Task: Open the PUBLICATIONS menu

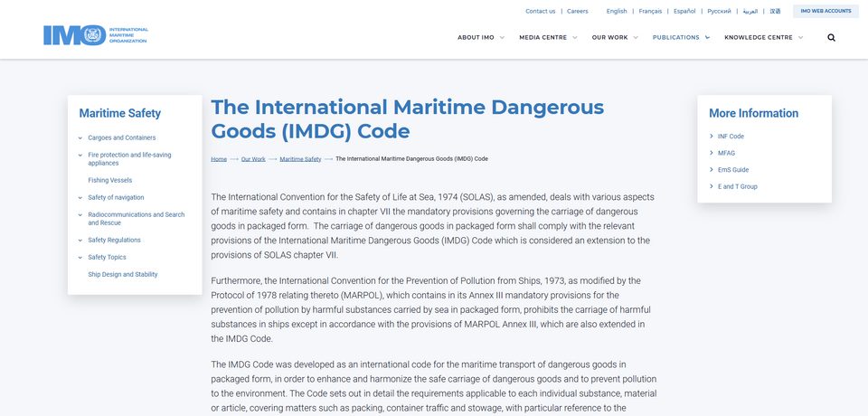Action: tap(675, 38)
